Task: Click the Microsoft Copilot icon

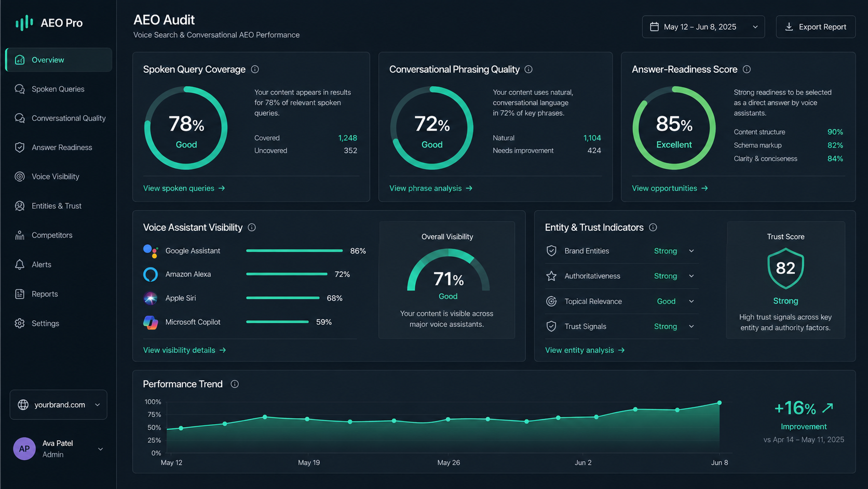Action: (x=151, y=322)
